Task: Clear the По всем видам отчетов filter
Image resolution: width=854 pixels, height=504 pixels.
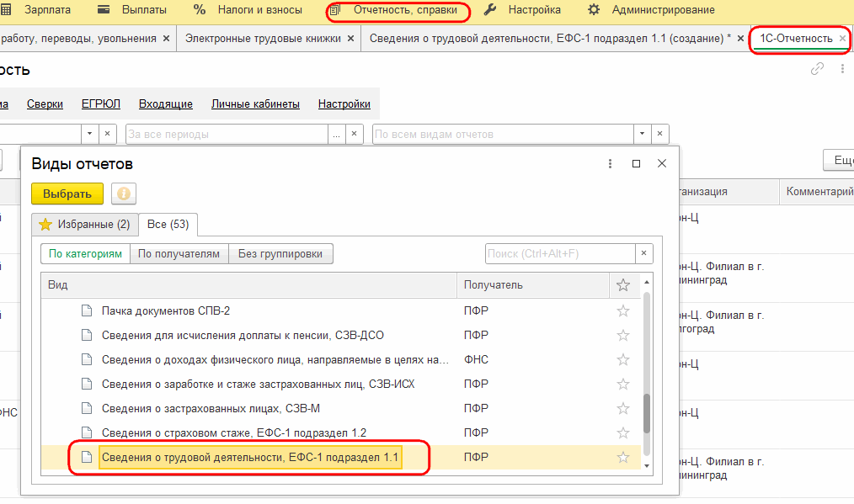Action: click(x=660, y=134)
